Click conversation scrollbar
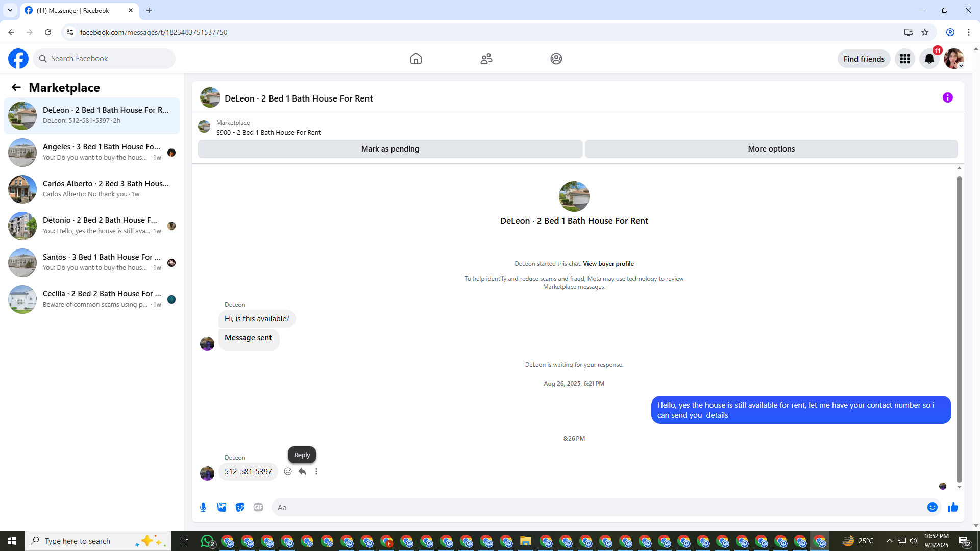 click(959, 329)
